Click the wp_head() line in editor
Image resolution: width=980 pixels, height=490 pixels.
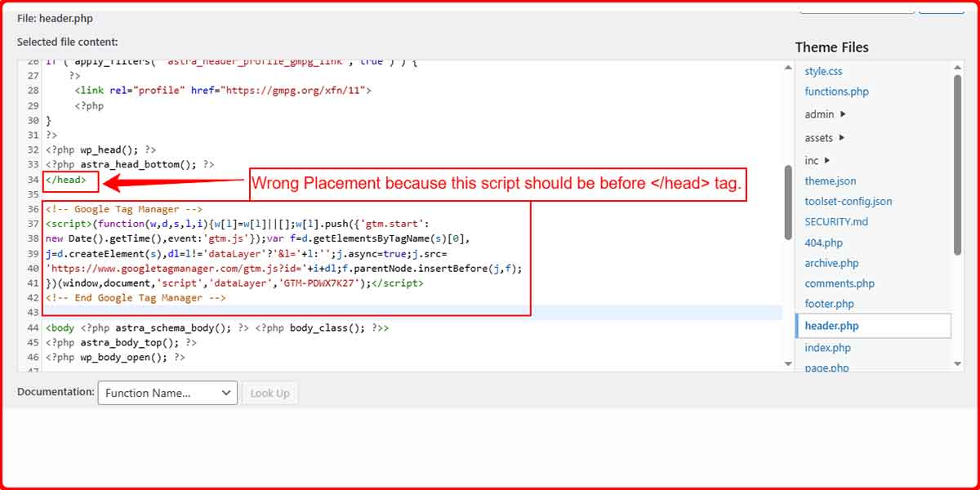101,149
